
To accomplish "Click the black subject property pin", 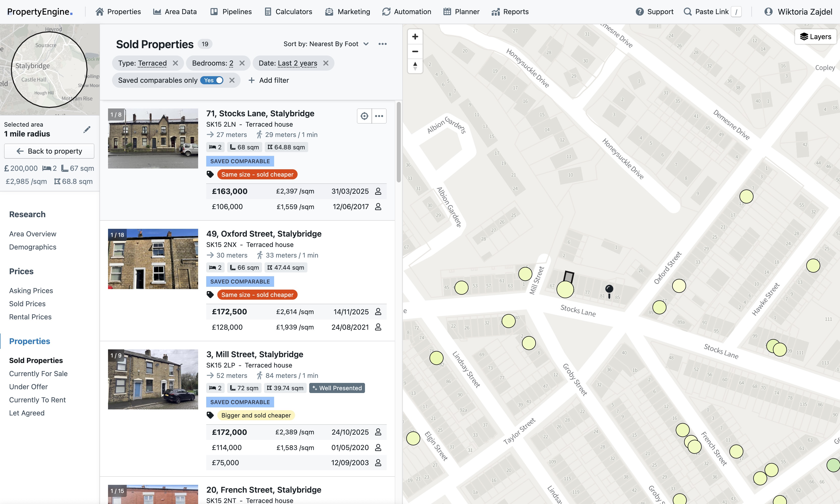I will click(x=609, y=291).
